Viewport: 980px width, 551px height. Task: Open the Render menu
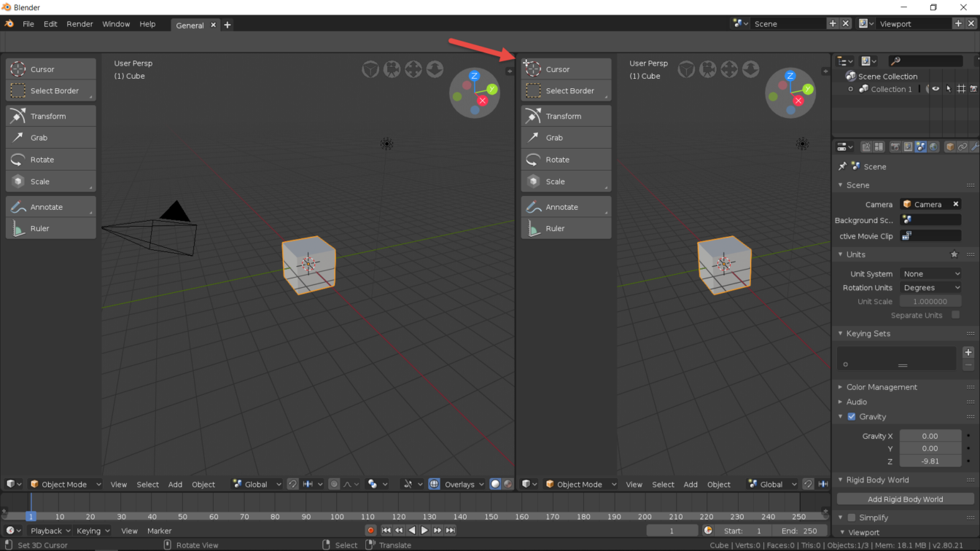(x=79, y=24)
